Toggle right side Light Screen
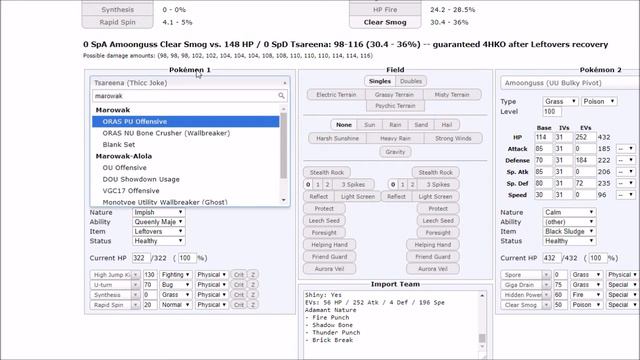The height and width of the screenshot is (360, 640). click(436, 197)
